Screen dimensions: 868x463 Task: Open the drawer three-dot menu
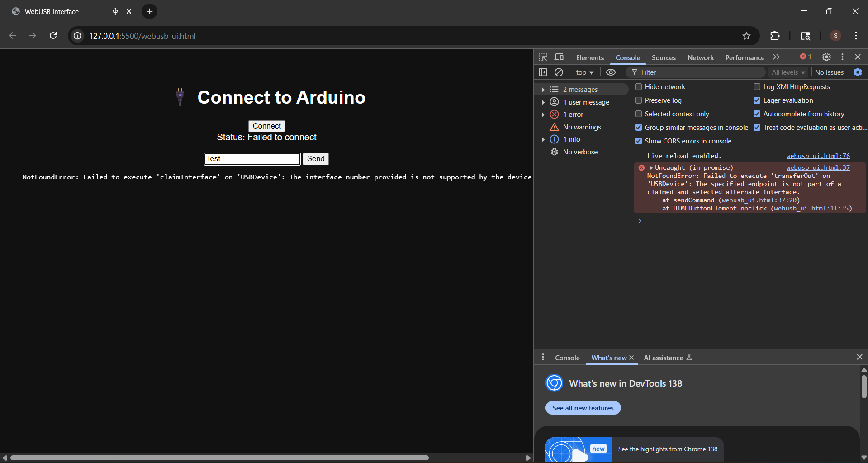[x=543, y=358]
